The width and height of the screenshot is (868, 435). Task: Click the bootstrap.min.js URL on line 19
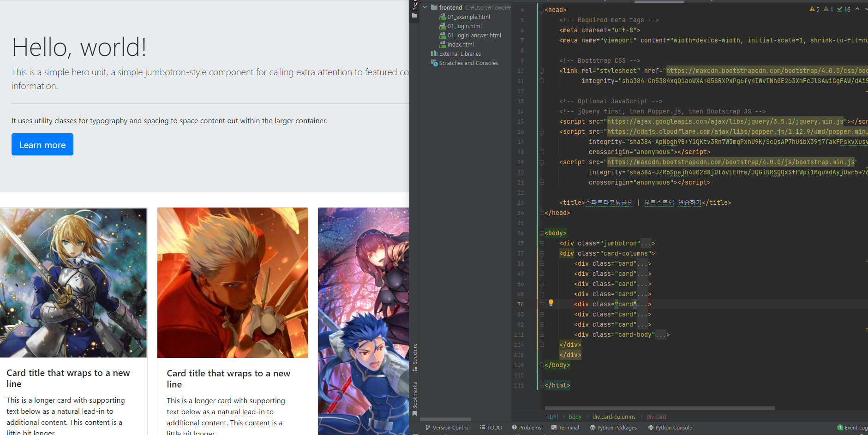coord(731,162)
